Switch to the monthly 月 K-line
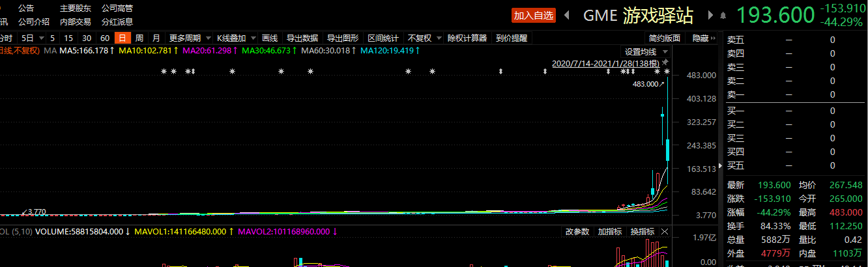The height and width of the screenshot is (267, 868). click(156, 38)
